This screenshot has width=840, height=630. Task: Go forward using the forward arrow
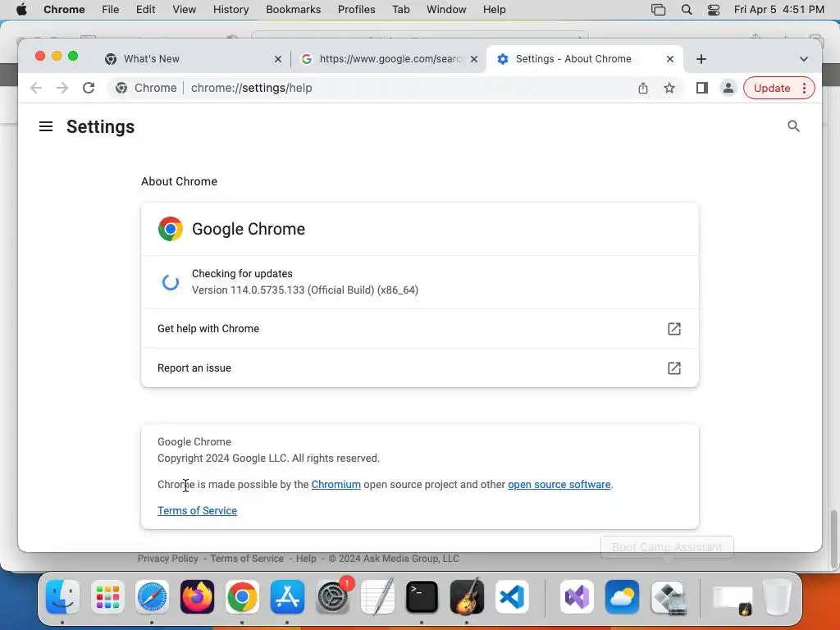pos(62,88)
